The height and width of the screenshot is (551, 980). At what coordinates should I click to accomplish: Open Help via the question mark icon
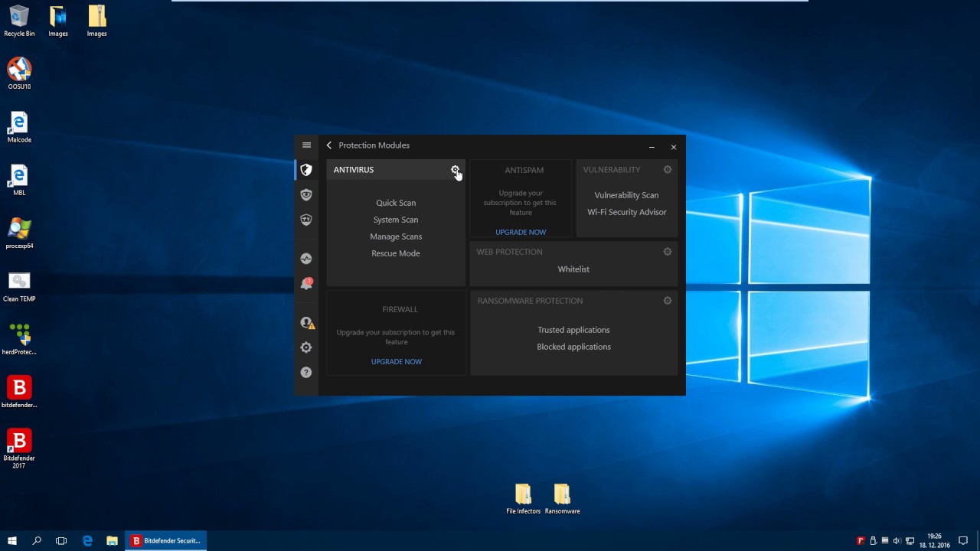point(306,372)
